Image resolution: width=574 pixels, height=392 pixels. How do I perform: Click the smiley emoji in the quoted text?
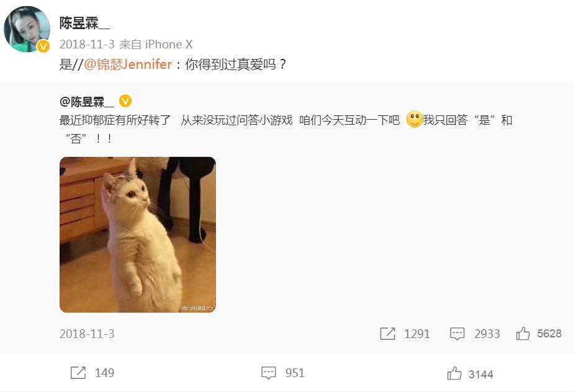[x=415, y=119]
